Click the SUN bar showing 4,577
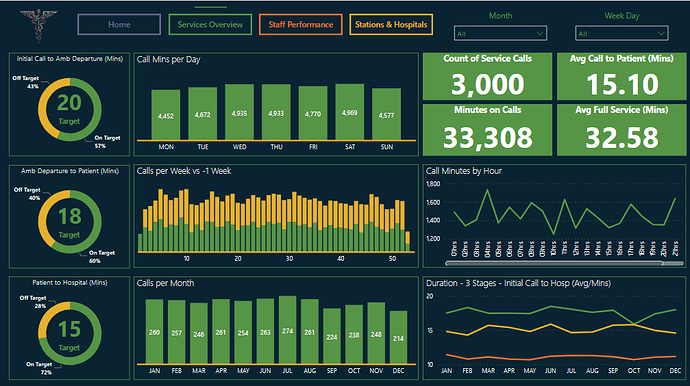This screenshot has height=386, width=690. tap(386, 114)
